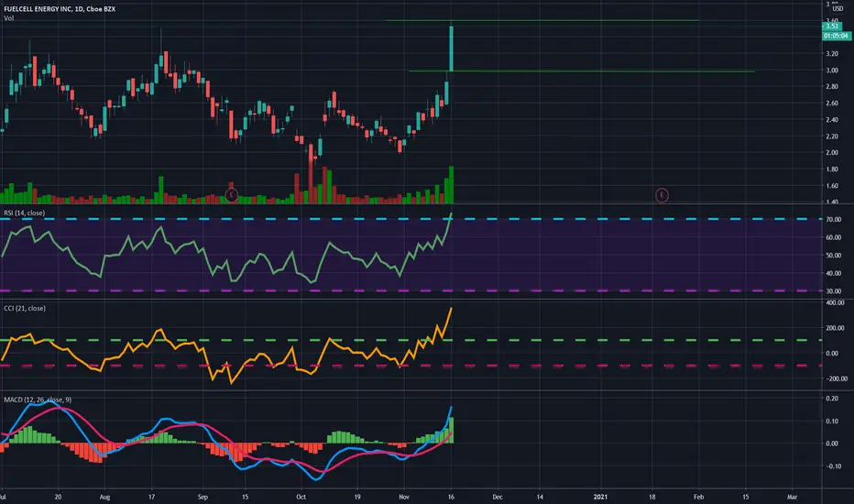Click the 400.00 value on CCI scale
The image size is (854, 504).
tap(835, 302)
